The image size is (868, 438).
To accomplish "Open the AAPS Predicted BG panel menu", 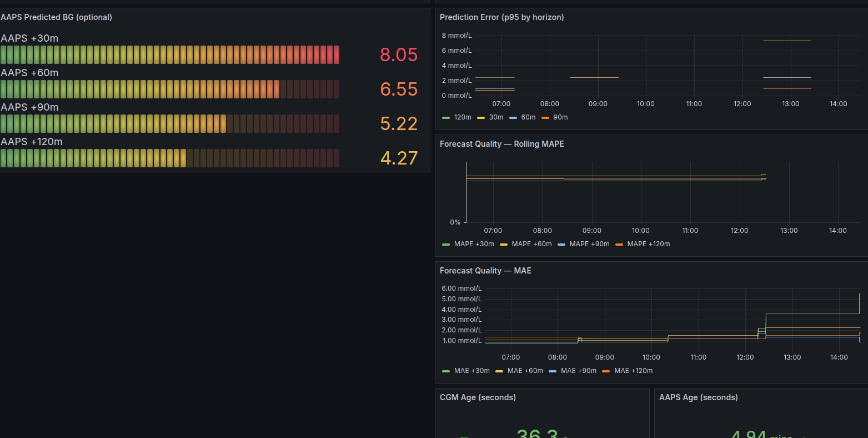I will [x=56, y=17].
